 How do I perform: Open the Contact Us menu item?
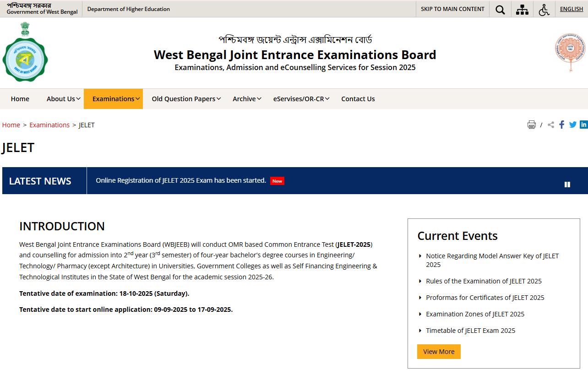click(x=358, y=98)
